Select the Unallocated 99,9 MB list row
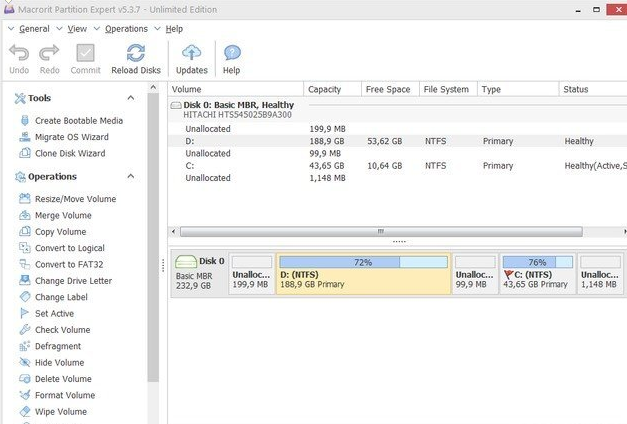The width and height of the screenshot is (627, 424). 397,153
